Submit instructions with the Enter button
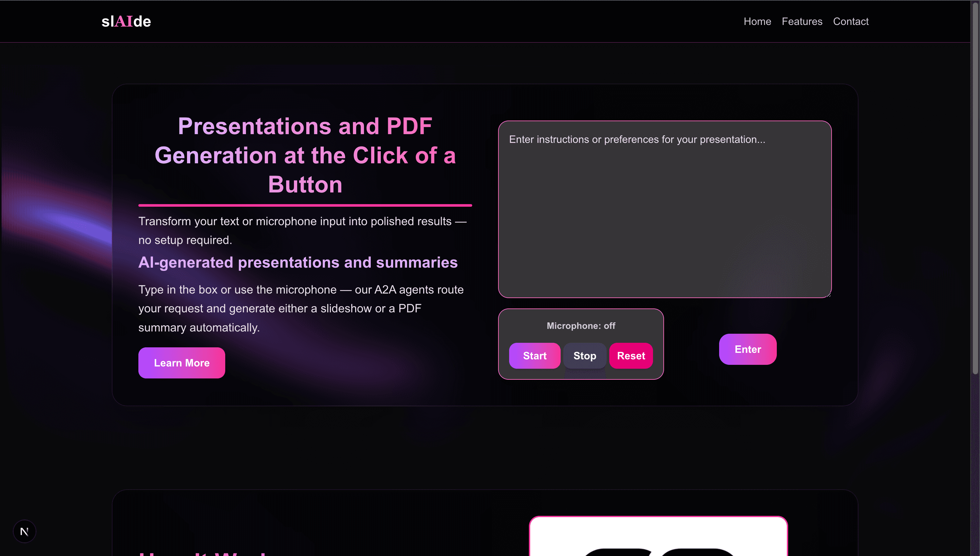The height and width of the screenshot is (556, 980). [748, 349]
